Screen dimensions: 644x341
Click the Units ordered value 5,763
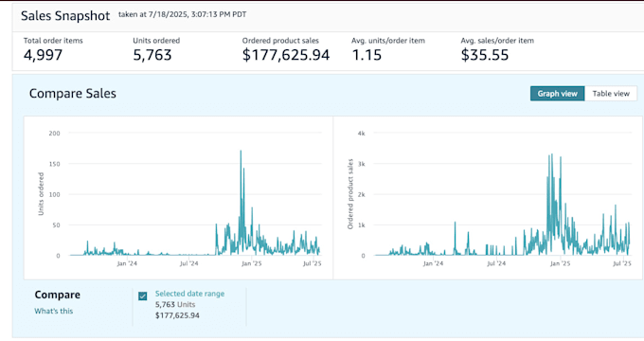(152, 55)
